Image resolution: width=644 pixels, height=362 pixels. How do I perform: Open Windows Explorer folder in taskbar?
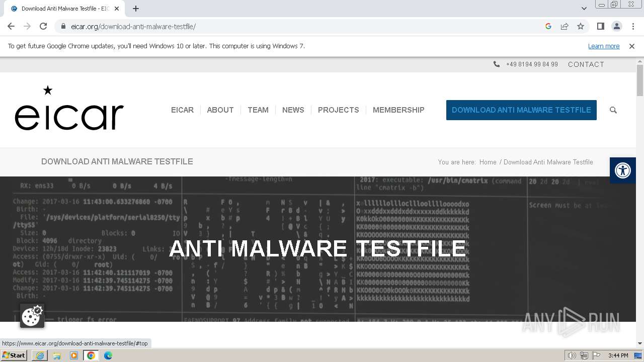point(57,355)
